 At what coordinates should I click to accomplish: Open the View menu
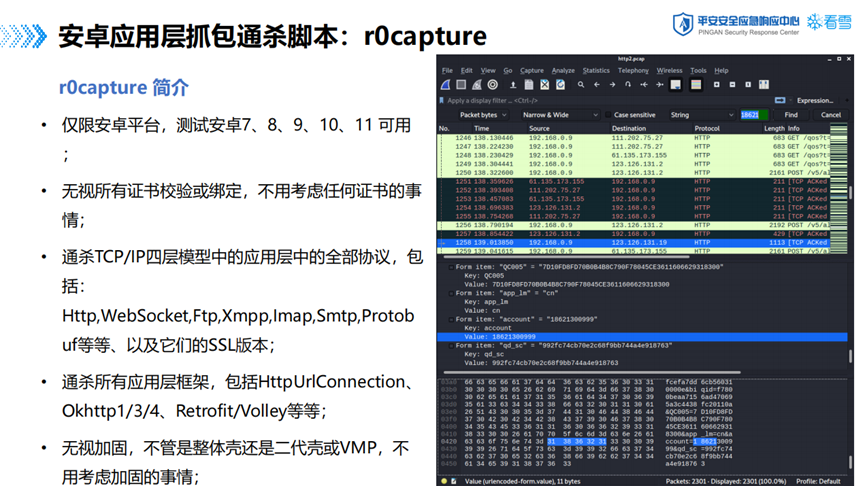pos(488,71)
